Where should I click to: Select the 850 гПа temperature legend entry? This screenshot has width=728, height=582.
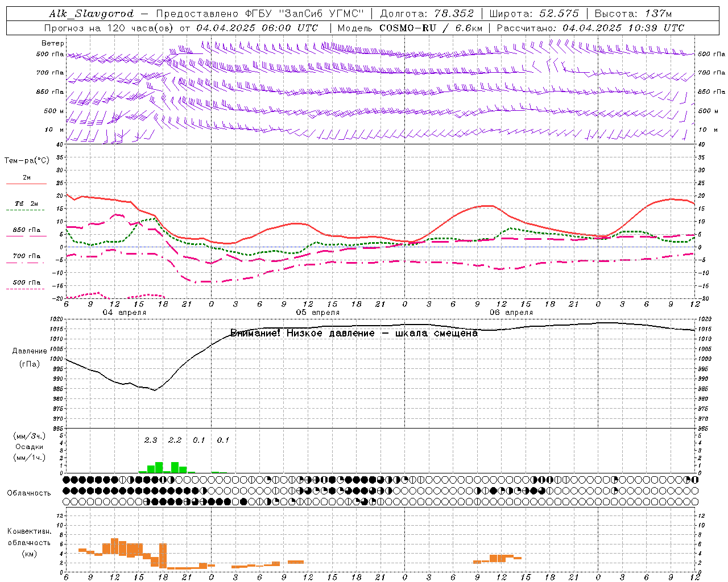click(x=26, y=230)
